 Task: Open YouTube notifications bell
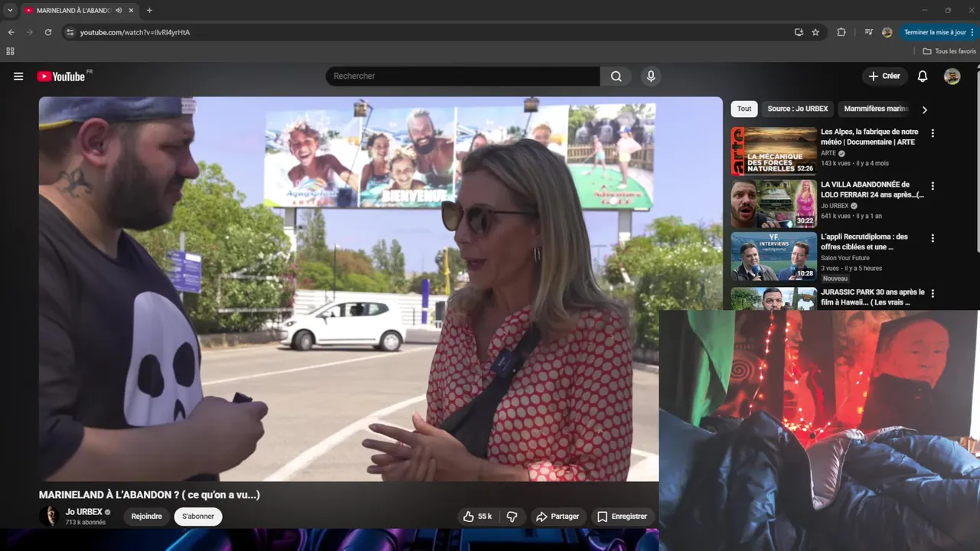(x=923, y=77)
